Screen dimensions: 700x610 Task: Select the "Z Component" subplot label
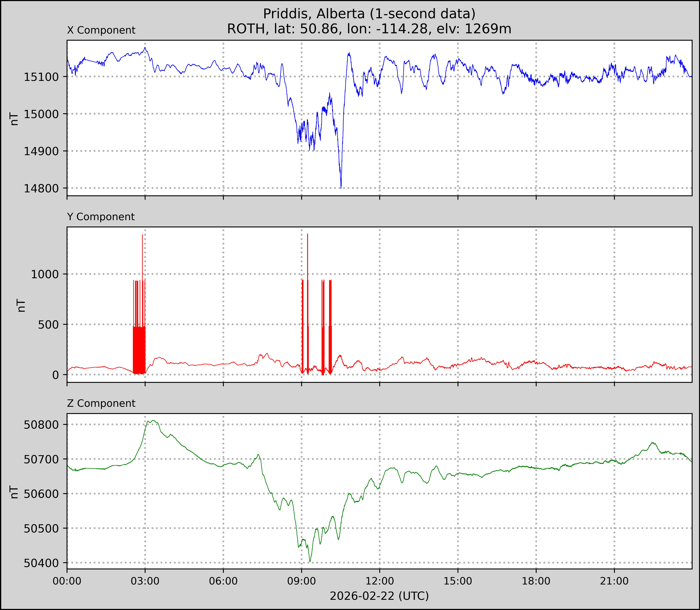tap(101, 403)
